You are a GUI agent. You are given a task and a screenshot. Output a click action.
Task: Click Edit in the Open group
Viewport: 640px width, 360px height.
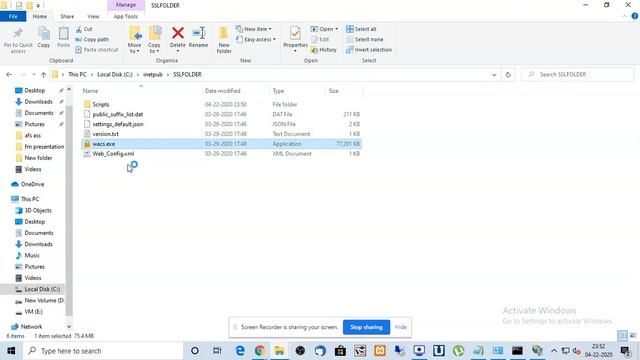pos(320,40)
